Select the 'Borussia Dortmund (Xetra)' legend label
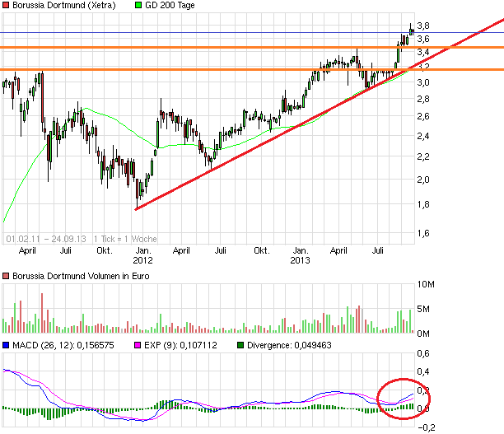 [64, 5]
